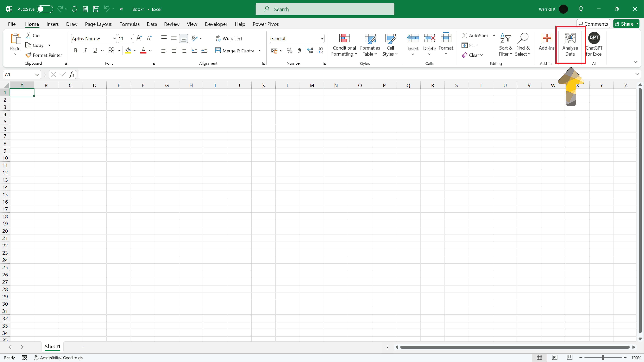This screenshot has height=362, width=644.
Task: Click the Undo arrow
Action: coord(107,9)
